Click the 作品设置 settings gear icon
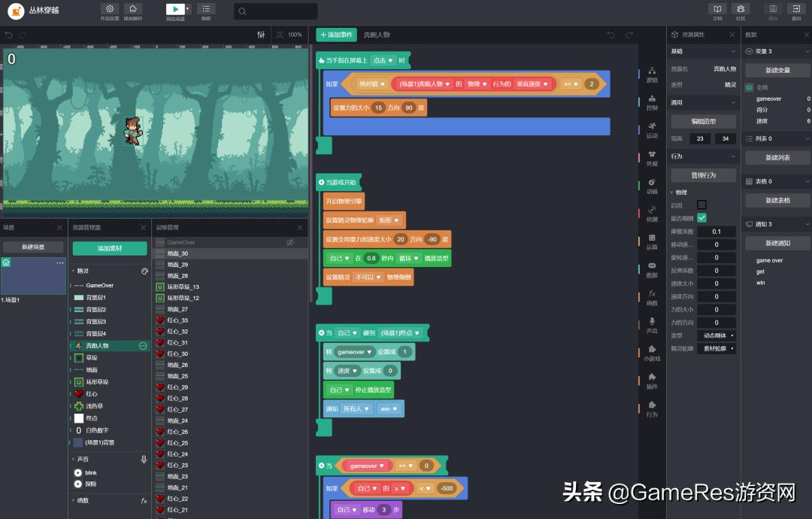Viewport: 812px width, 519px height. tap(109, 9)
